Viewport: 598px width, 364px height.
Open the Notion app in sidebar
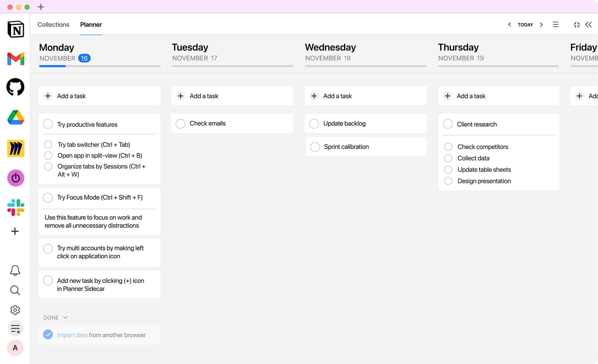[x=16, y=30]
